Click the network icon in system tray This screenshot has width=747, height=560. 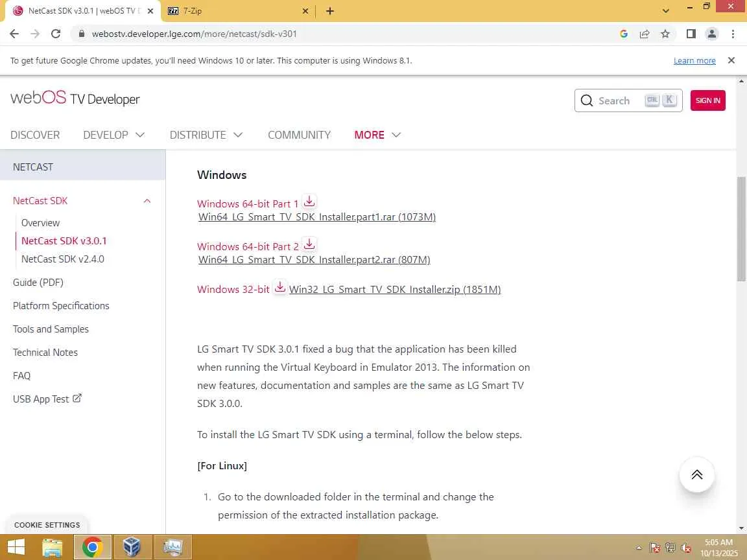[670, 548]
